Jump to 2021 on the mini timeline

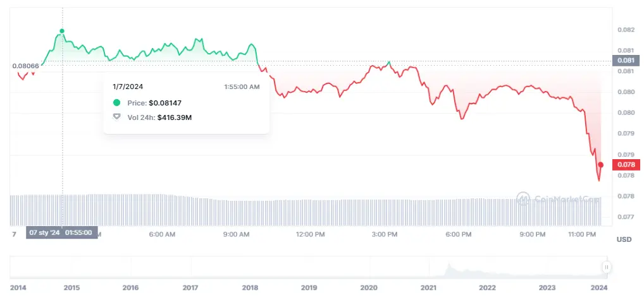coord(428,288)
